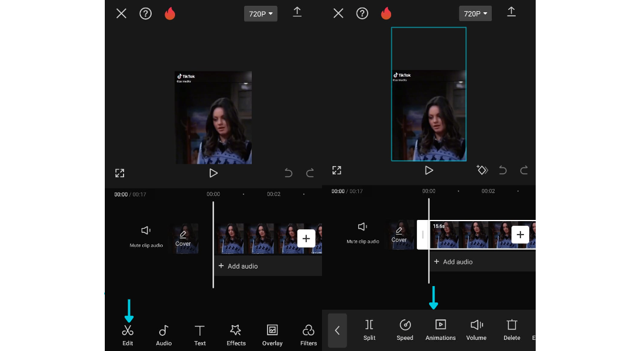Edit the Cover thumbnail in right screen

click(x=400, y=235)
